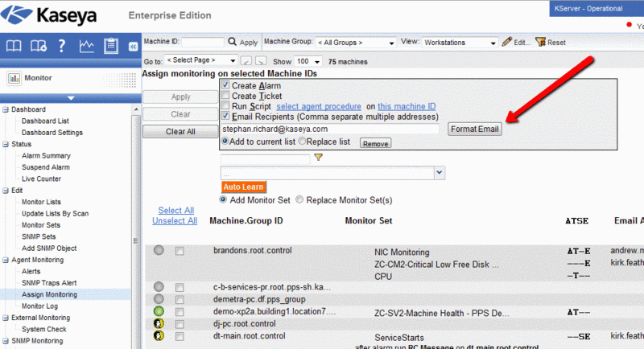
Task: Click the clipboard icon in the toolbar
Action: pos(110,46)
